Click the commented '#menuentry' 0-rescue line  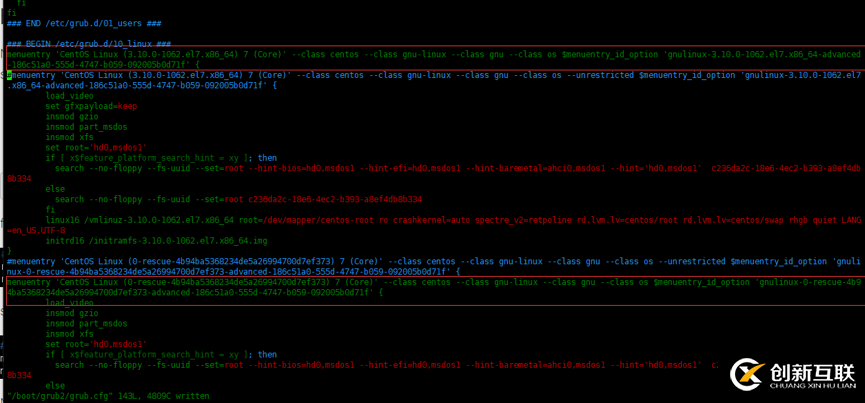[433, 266]
